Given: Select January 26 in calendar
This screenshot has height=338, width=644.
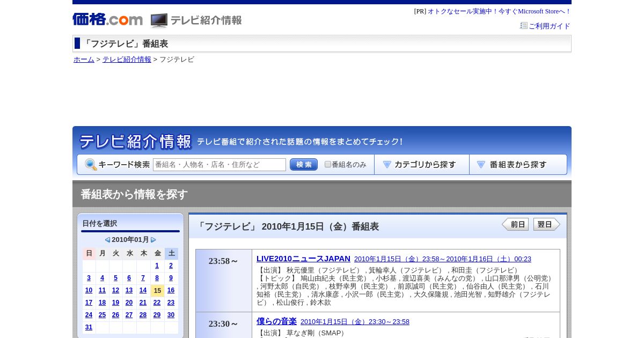Looking at the screenshot, I should pyautogui.click(x=115, y=315).
